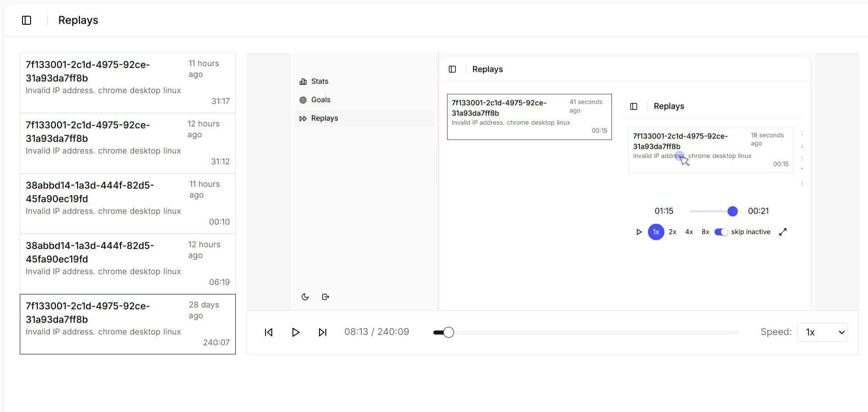Toggle the sidebar panel icon beside top Replays title
This screenshot has width=868, height=412.
(27, 20)
